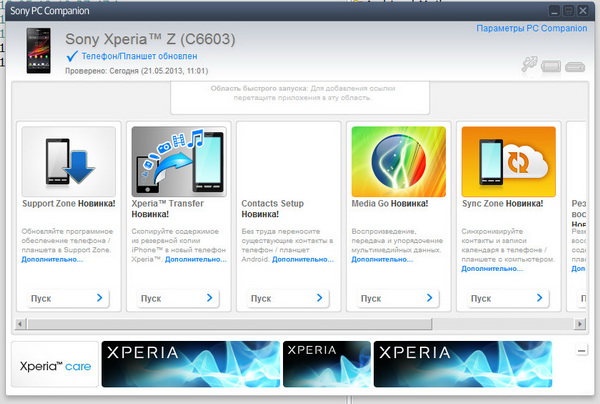Open the Media Go icon tile
Screen dimensions: 600x404
click(x=397, y=160)
